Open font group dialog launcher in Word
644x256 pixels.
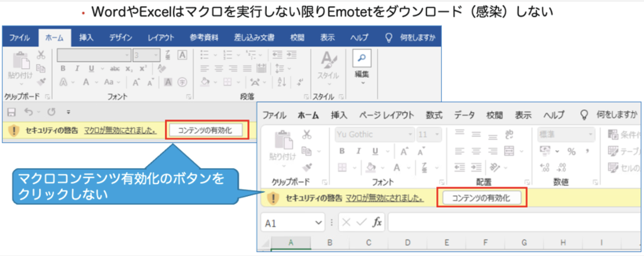point(189,97)
